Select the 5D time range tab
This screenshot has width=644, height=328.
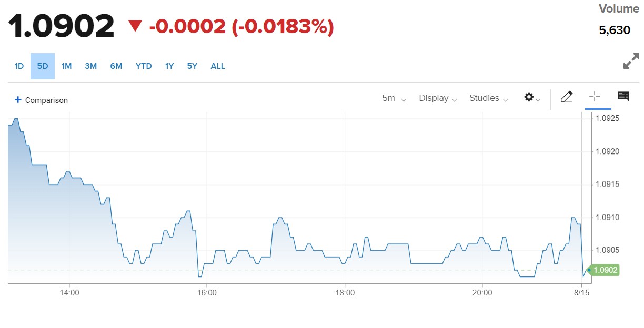click(x=43, y=66)
